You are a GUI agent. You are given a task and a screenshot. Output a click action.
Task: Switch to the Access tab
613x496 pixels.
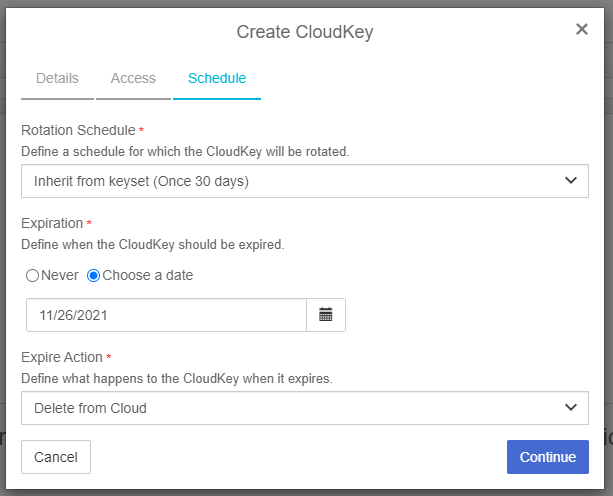(x=133, y=78)
